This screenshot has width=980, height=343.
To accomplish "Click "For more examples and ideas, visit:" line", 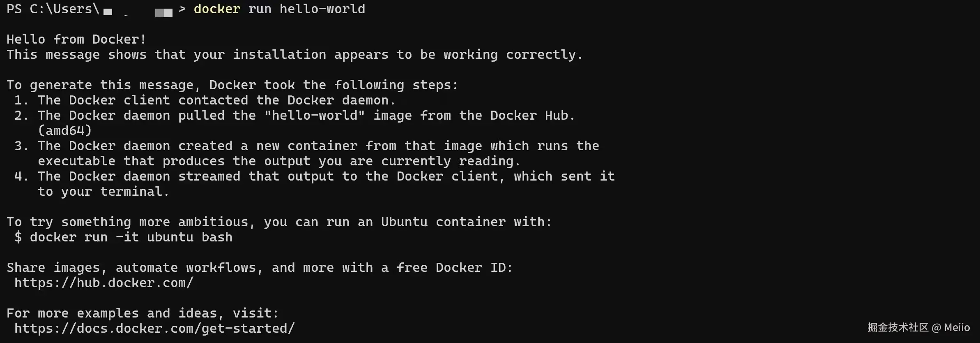I will point(143,313).
